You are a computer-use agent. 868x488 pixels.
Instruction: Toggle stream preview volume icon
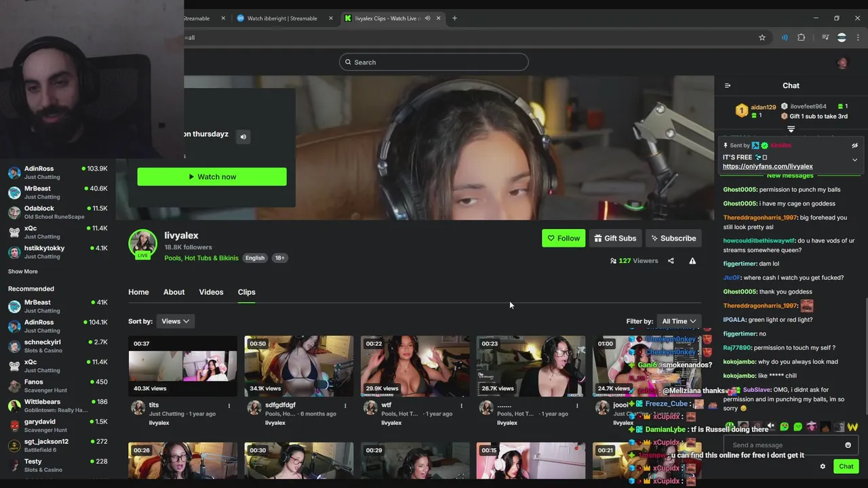pyautogui.click(x=243, y=137)
